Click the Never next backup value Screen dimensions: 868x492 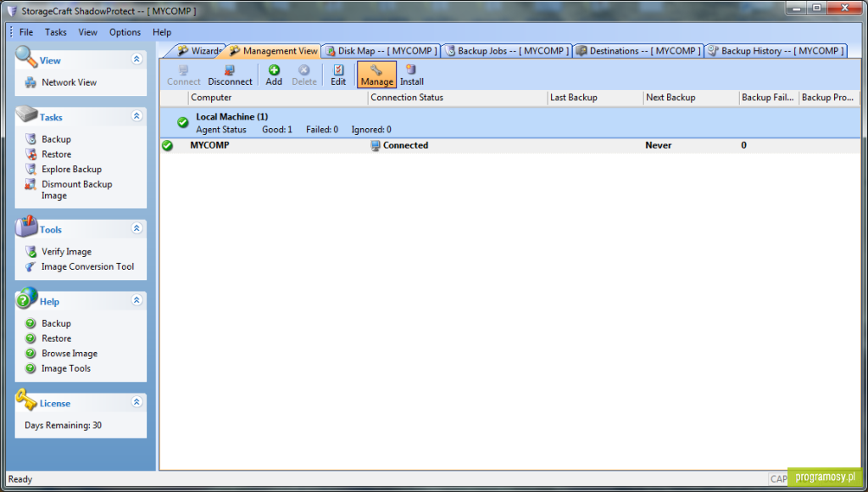pos(658,145)
